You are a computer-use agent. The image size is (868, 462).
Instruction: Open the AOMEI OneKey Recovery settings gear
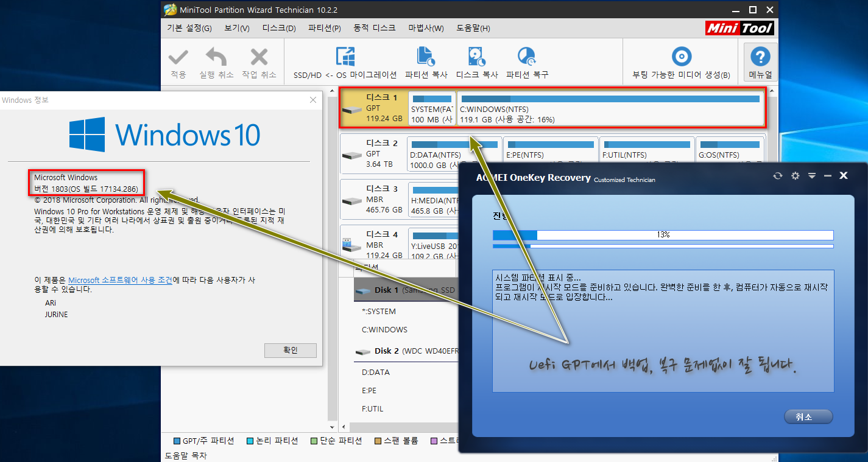(794, 175)
